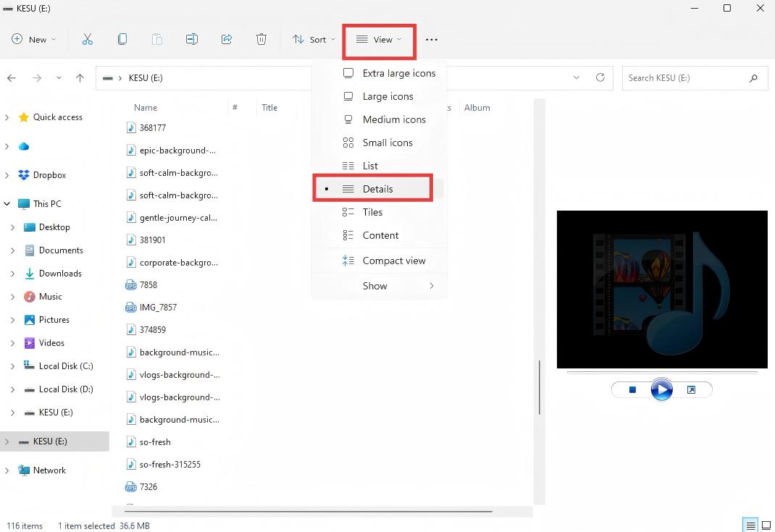The height and width of the screenshot is (532, 775).
Task: Click the Share icon in toolbar
Action: click(x=227, y=40)
